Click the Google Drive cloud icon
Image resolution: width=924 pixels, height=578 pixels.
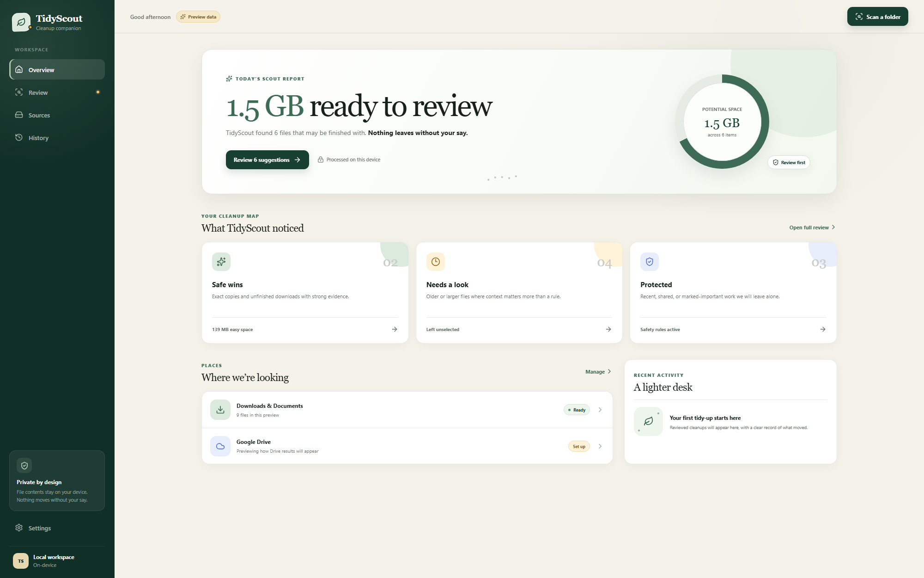[x=220, y=446]
